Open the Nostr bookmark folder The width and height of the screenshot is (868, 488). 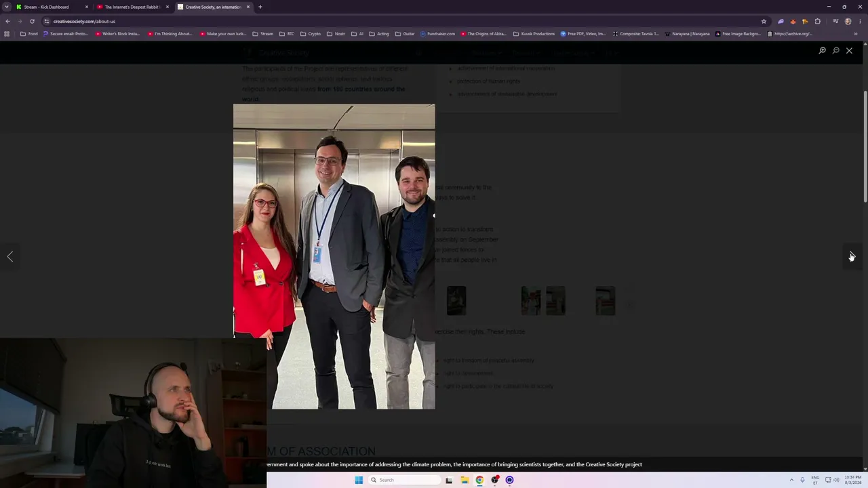click(336, 34)
